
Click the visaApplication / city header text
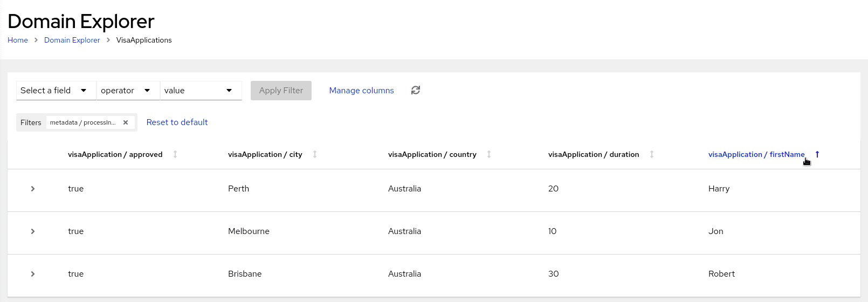tap(265, 154)
